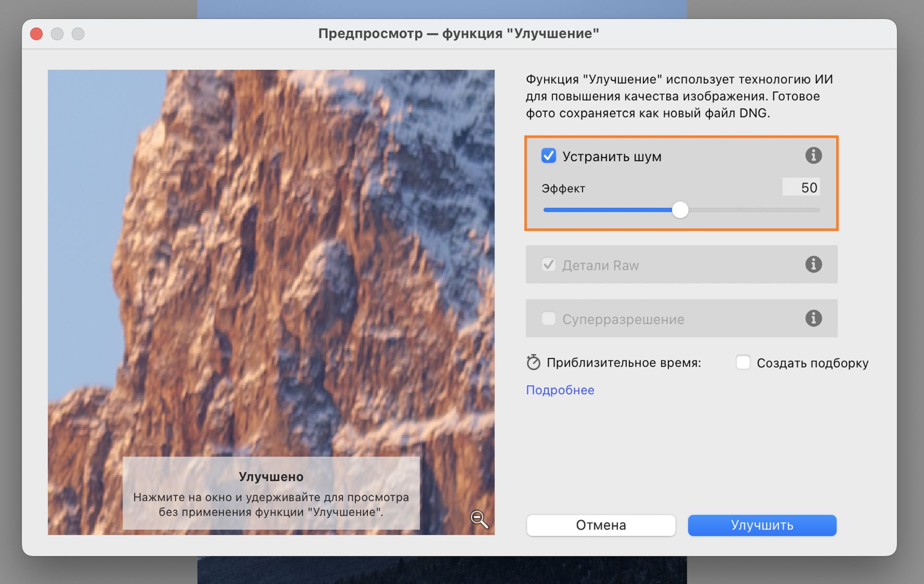Click the disabled "Суперразрешение" checkbox
The image size is (924, 584).
(548, 318)
